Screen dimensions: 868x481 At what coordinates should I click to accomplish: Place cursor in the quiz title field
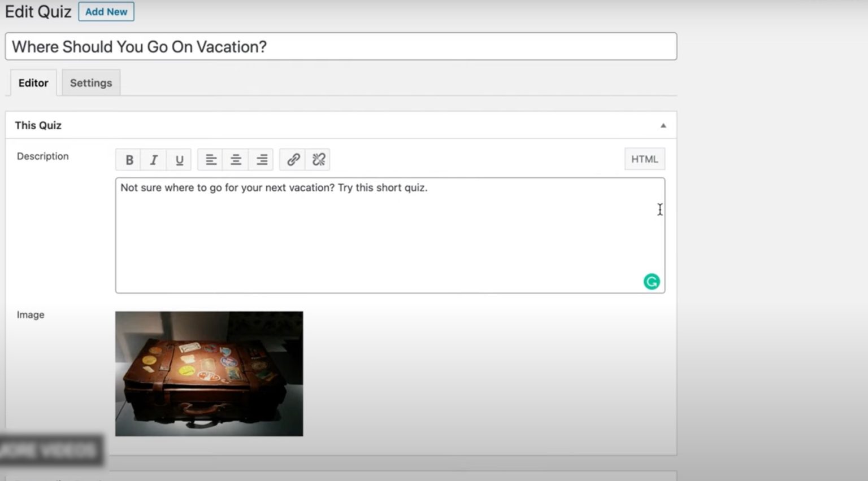click(339, 46)
